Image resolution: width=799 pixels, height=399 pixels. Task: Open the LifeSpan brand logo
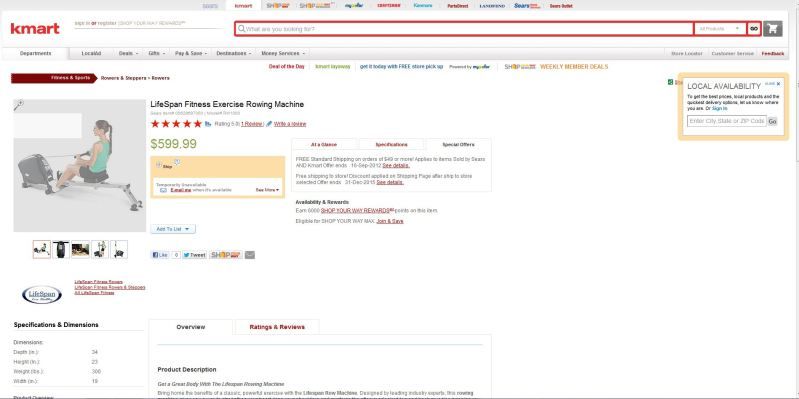42,295
